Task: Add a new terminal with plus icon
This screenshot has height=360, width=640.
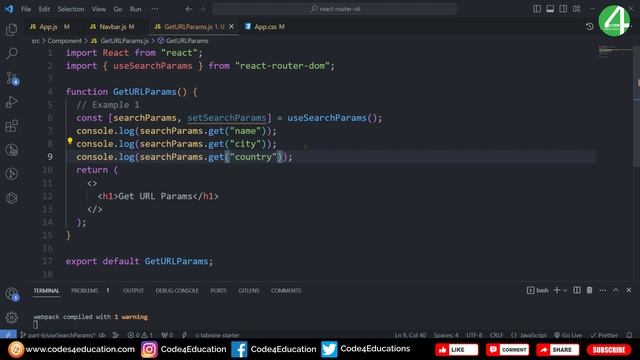Action: coord(557,290)
